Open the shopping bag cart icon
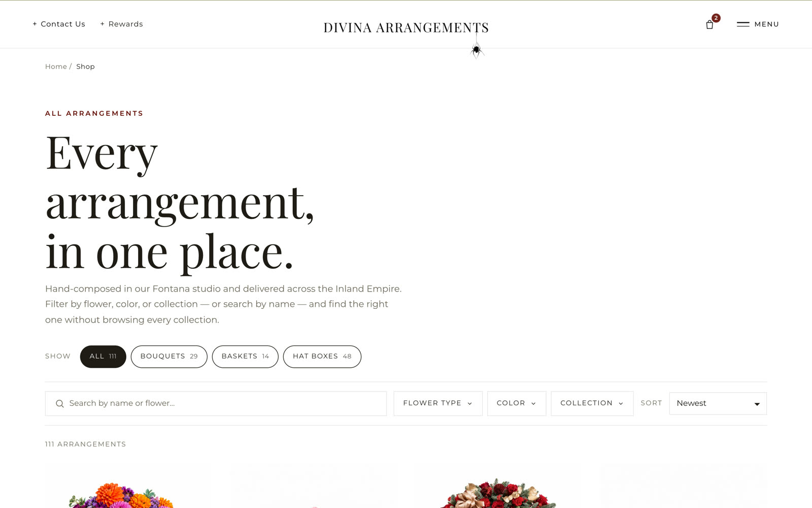 pos(709,24)
